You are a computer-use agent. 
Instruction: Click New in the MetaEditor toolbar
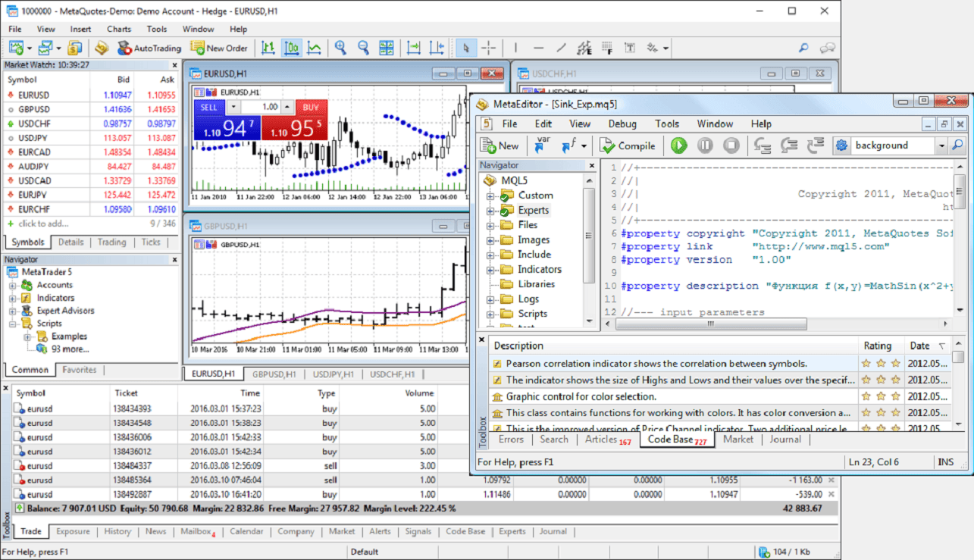(x=500, y=145)
